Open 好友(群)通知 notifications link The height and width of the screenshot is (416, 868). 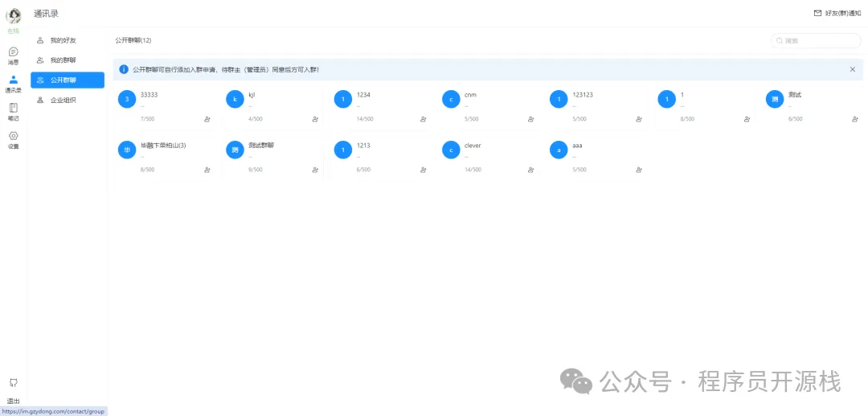[x=837, y=14]
